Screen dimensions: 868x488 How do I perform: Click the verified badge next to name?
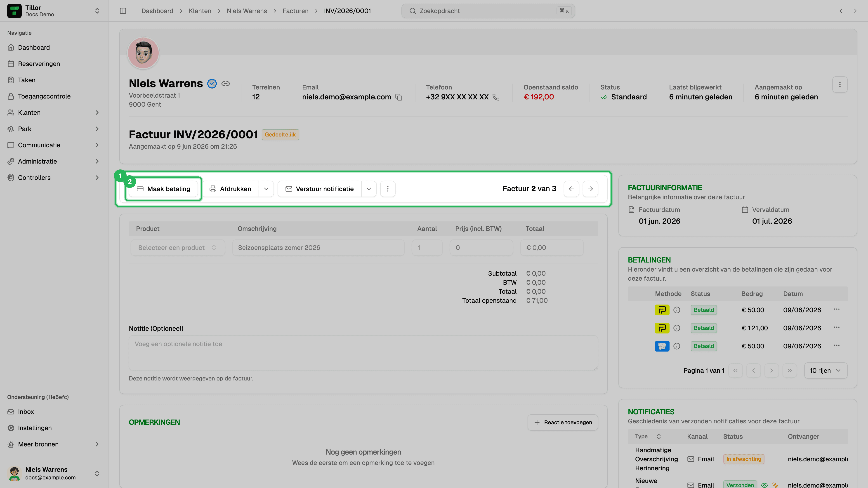coord(212,84)
